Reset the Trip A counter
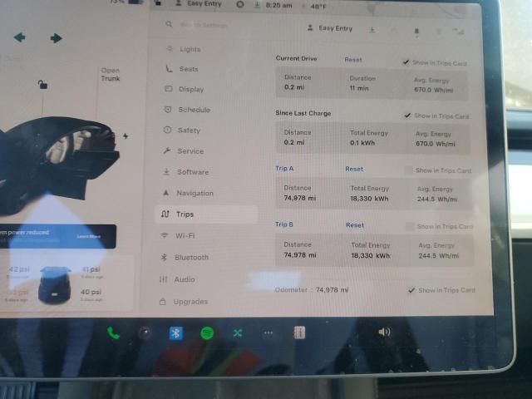This screenshot has width=532, height=399. 354,169
